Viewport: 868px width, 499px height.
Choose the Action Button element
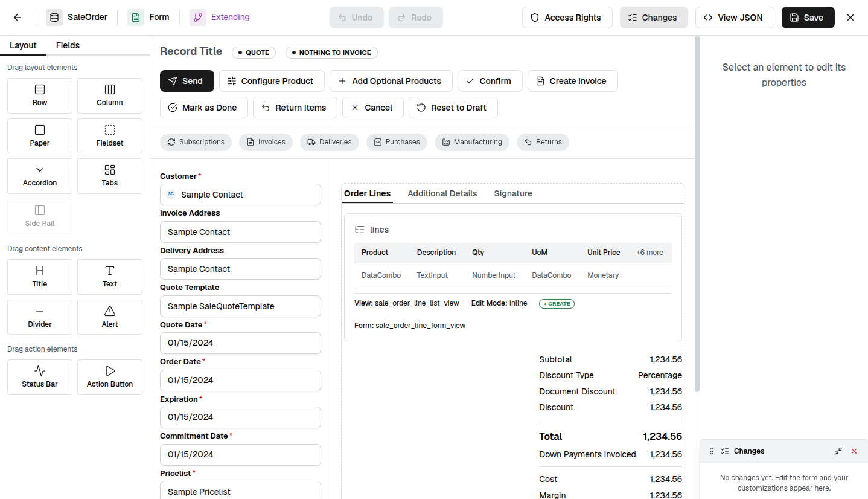pos(110,377)
